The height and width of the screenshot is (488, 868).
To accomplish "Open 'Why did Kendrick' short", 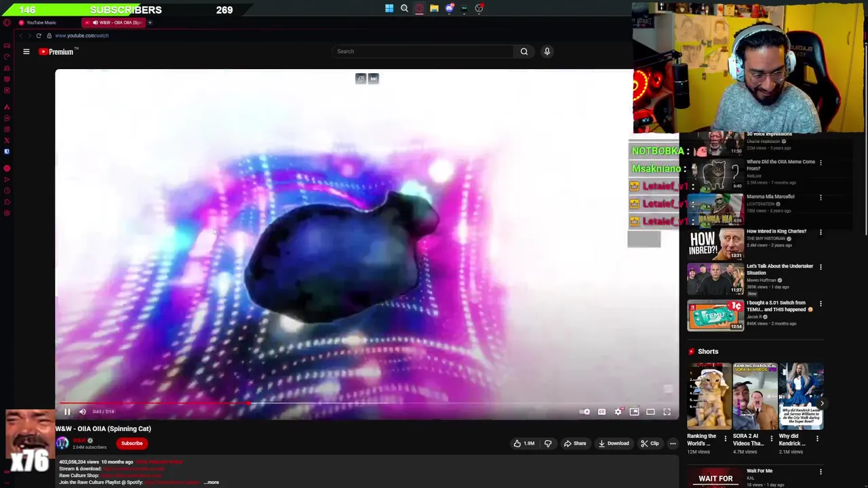I will pos(800,396).
